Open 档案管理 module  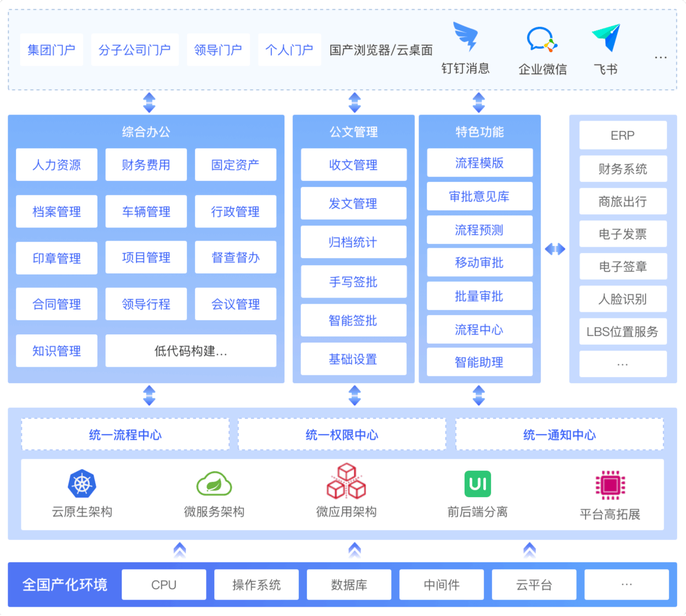pyautogui.click(x=56, y=212)
